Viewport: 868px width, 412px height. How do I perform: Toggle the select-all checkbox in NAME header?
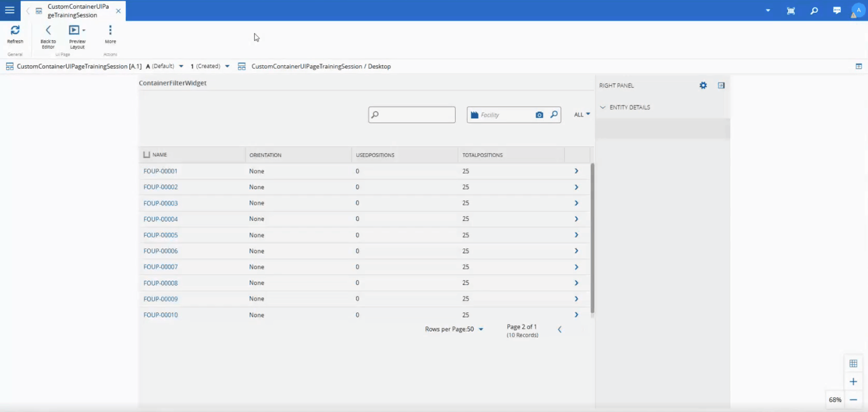146,155
